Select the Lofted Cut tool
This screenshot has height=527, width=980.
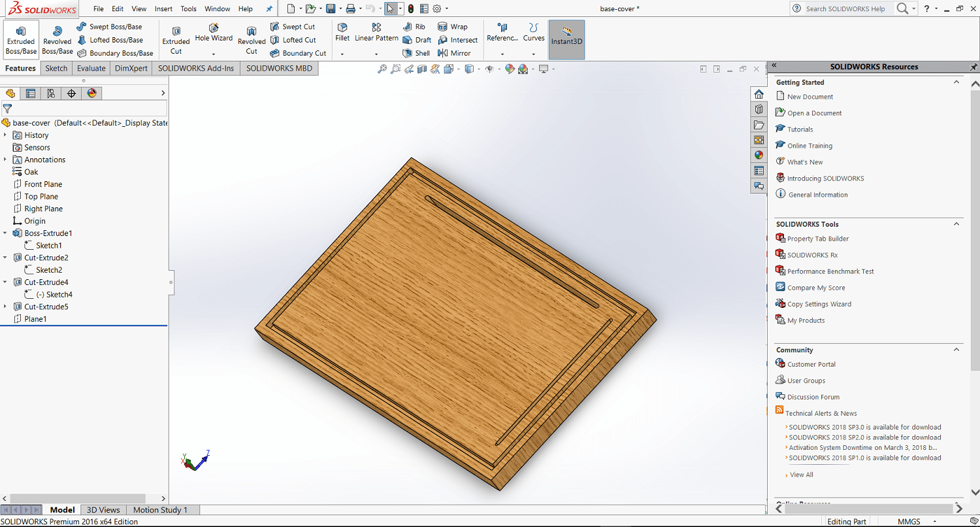[293, 40]
